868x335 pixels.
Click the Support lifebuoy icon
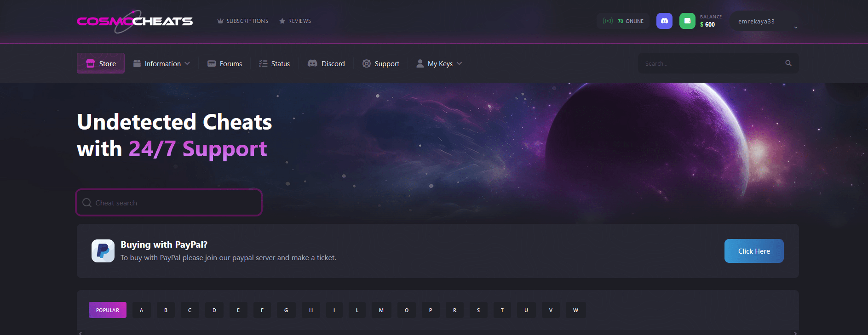367,63
